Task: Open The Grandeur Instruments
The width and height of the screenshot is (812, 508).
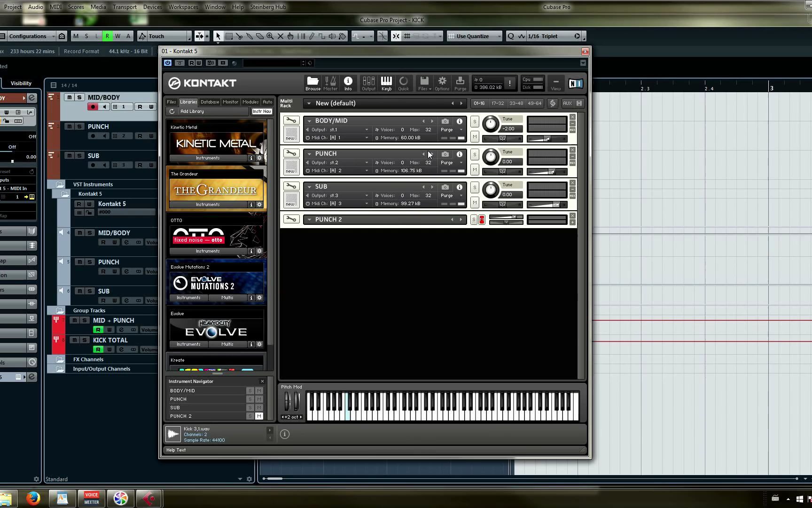Action: (208, 205)
